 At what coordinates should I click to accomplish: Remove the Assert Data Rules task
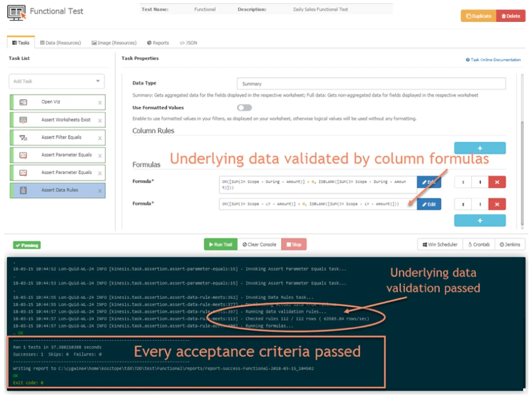click(100, 190)
